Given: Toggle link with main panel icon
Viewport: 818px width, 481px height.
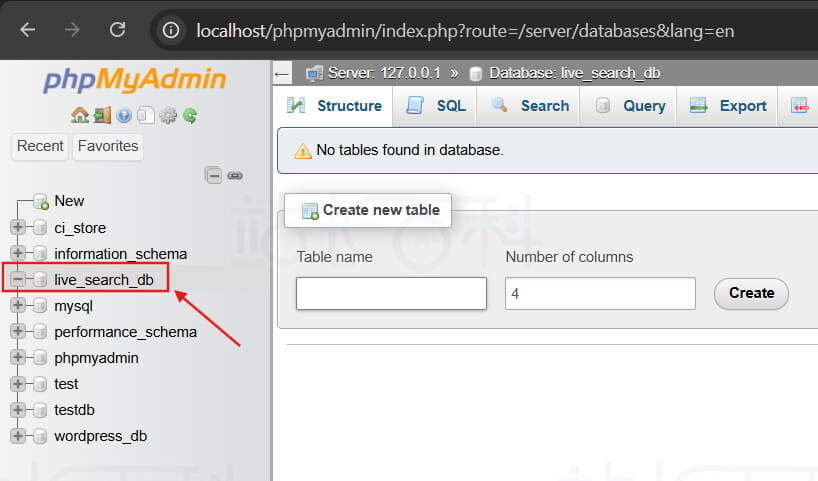Looking at the screenshot, I should click(x=235, y=176).
